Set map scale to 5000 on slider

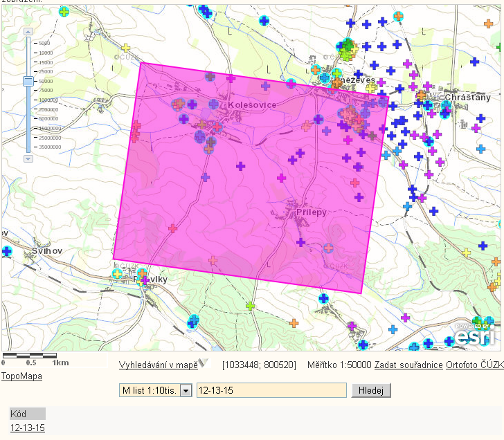[x=44, y=43]
